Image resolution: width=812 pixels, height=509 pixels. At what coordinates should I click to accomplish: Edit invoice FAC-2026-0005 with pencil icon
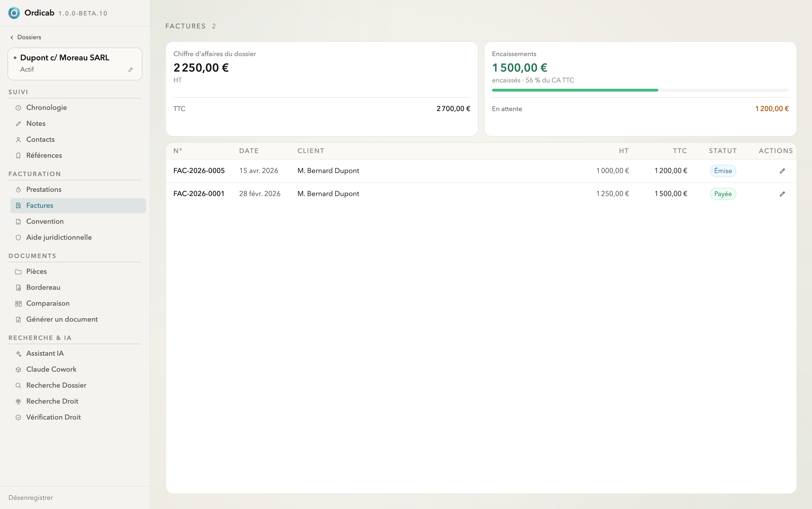(x=782, y=171)
